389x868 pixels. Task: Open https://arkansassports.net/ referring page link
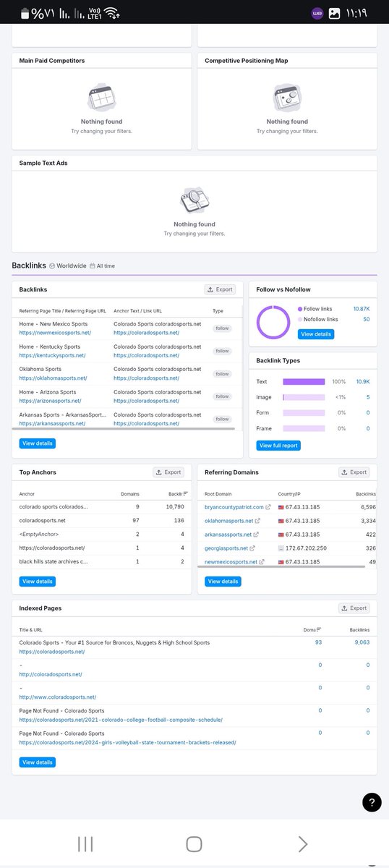53,423
